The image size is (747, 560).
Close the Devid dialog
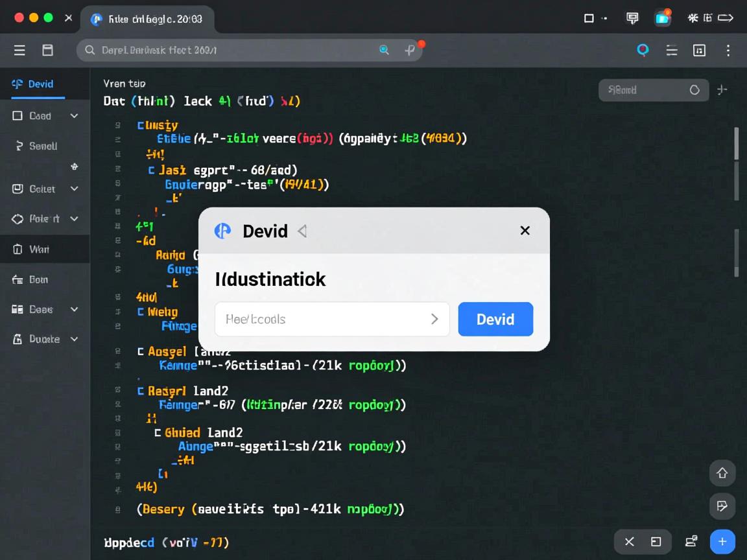(x=525, y=231)
